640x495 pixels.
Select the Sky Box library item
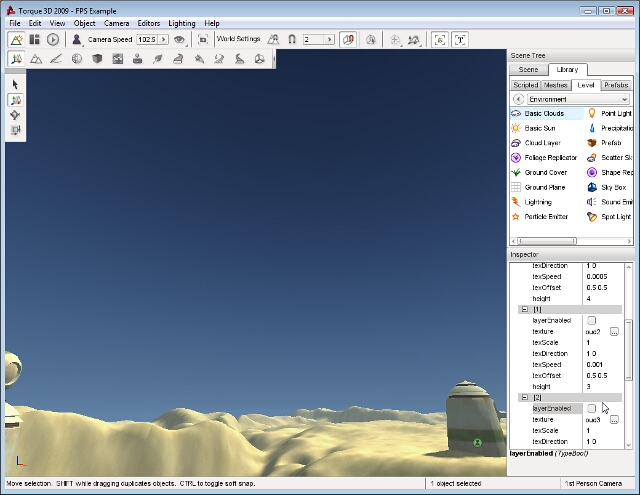point(611,187)
